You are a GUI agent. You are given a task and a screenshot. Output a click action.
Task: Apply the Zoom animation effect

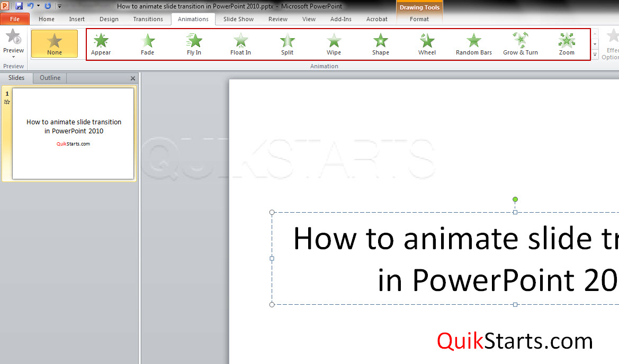pyautogui.click(x=567, y=44)
